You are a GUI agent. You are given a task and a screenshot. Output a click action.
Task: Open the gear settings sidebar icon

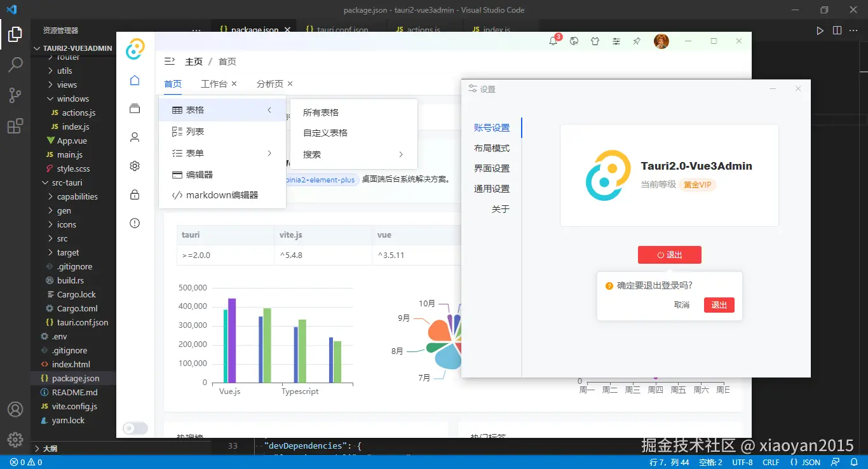135,166
